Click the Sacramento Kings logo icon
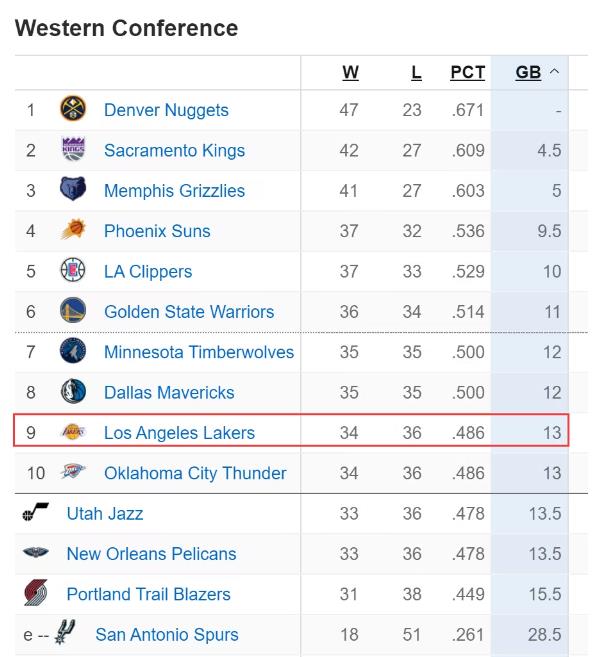The width and height of the screenshot is (595, 657). tap(73, 149)
